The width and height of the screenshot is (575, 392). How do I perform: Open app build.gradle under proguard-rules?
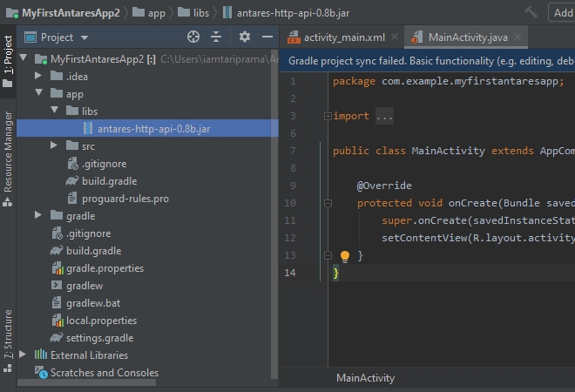(109, 181)
